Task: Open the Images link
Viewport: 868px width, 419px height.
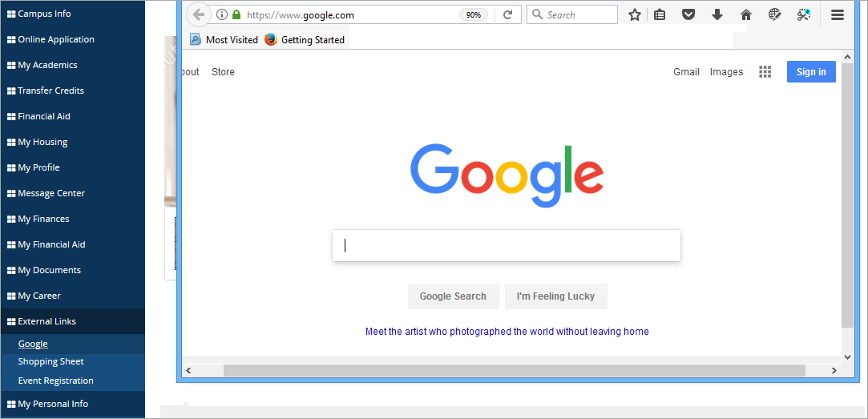Action: pyautogui.click(x=726, y=72)
